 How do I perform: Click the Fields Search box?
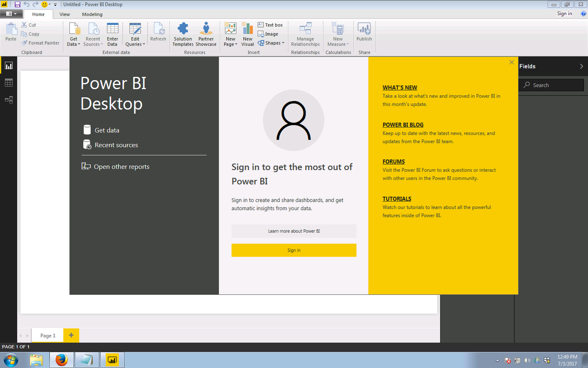pos(551,85)
